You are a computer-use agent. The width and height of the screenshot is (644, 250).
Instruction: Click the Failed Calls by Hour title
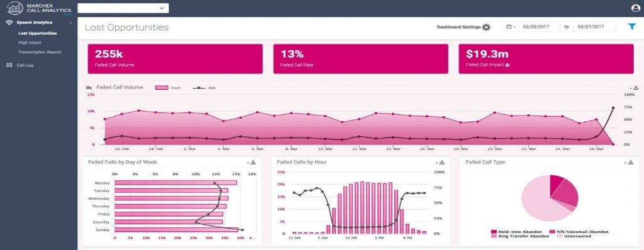tap(302, 162)
